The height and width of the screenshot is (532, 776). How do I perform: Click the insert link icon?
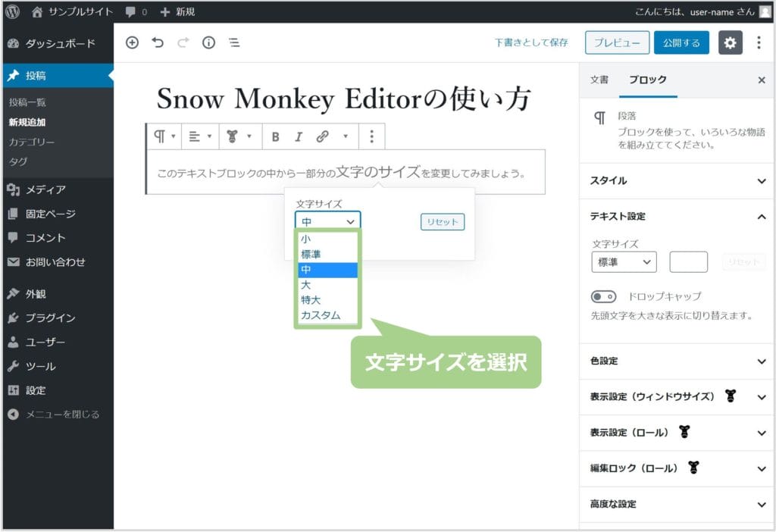[x=322, y=136]
